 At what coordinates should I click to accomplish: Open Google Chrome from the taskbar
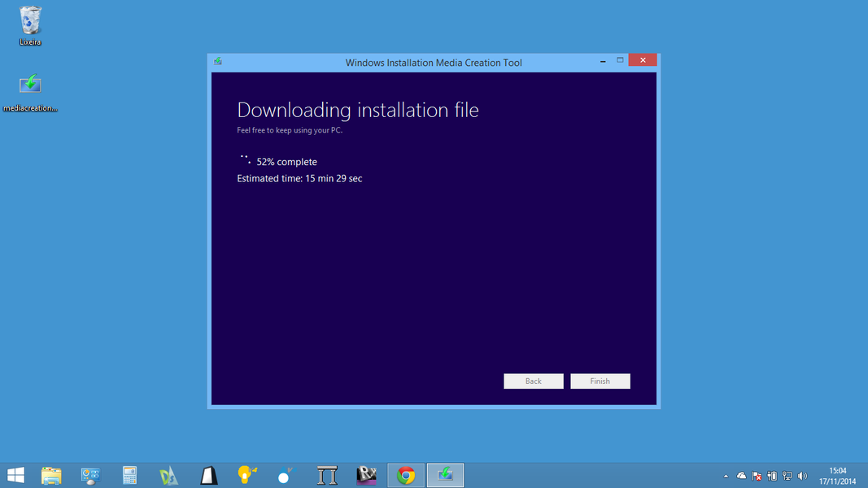(406, 476)
